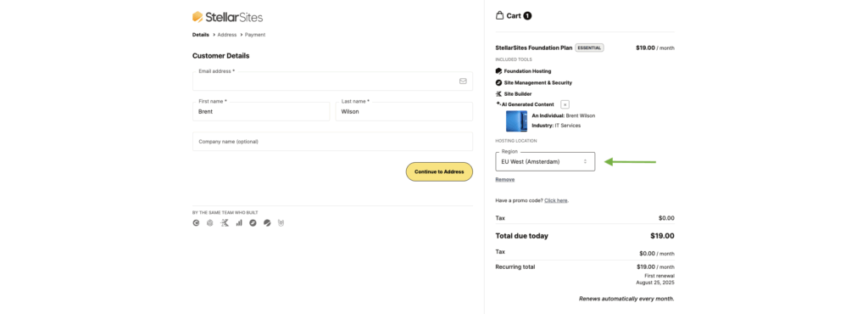The height and width of the screenshot is (314, 868).
Task: Click the K-shaped brand icon in footer
Action: (224, 223)
